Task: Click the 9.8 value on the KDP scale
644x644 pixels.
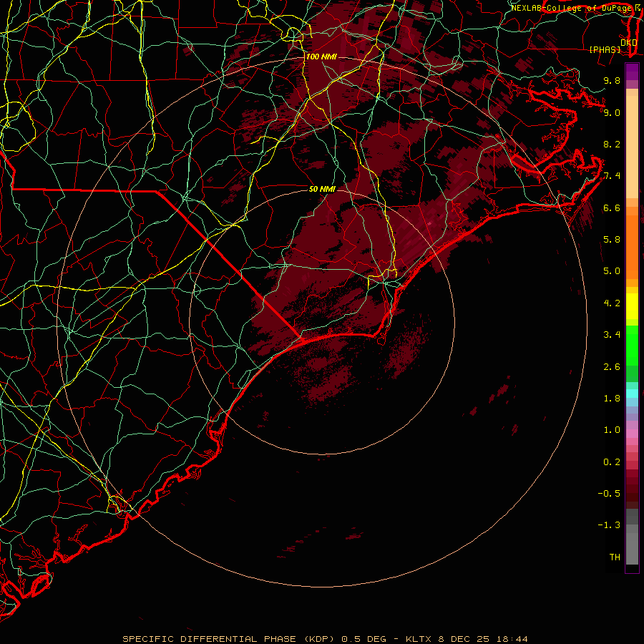Action: [612, 80]
